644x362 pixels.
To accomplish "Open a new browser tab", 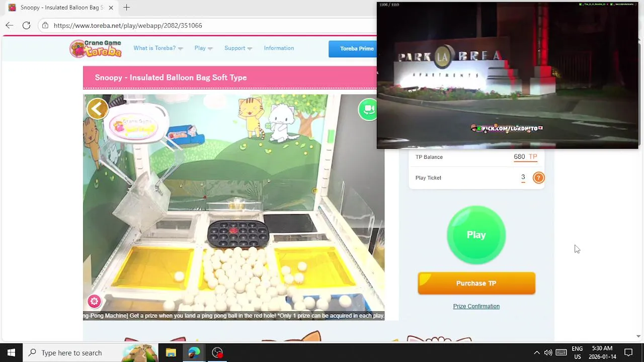I will [x=126, y=8].
